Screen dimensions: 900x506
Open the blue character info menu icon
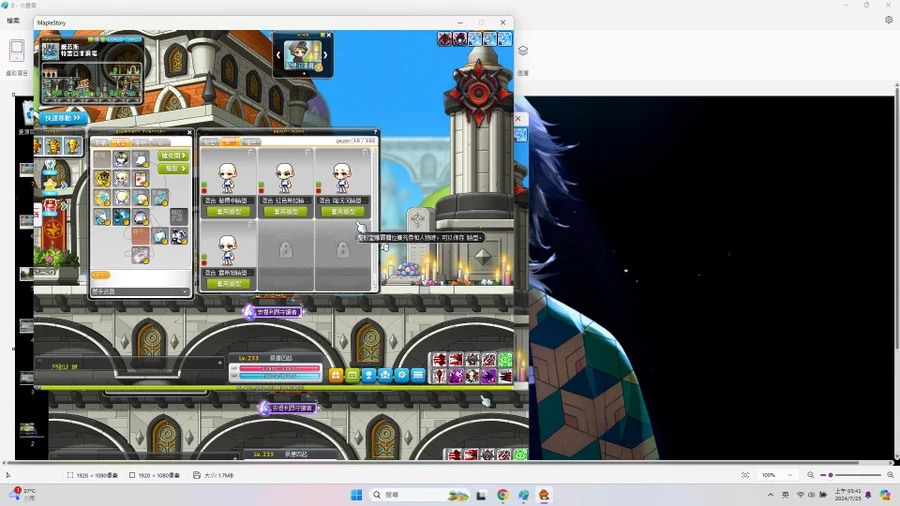[x=369, y=375]
